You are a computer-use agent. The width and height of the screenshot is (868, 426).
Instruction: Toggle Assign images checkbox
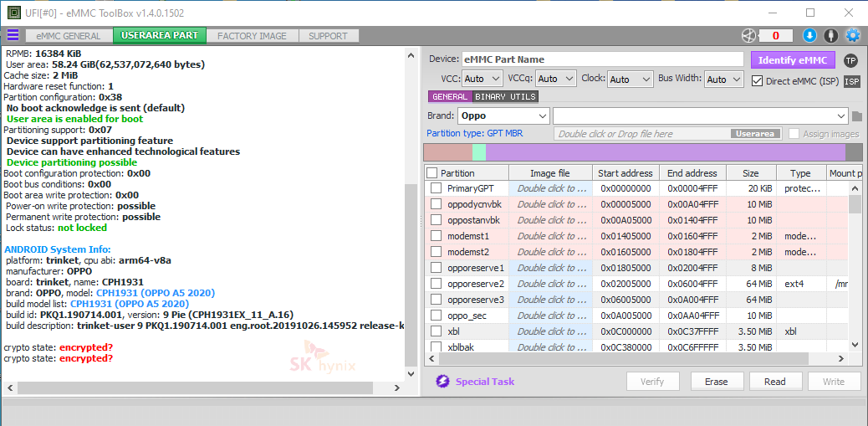tap(794, 134)
